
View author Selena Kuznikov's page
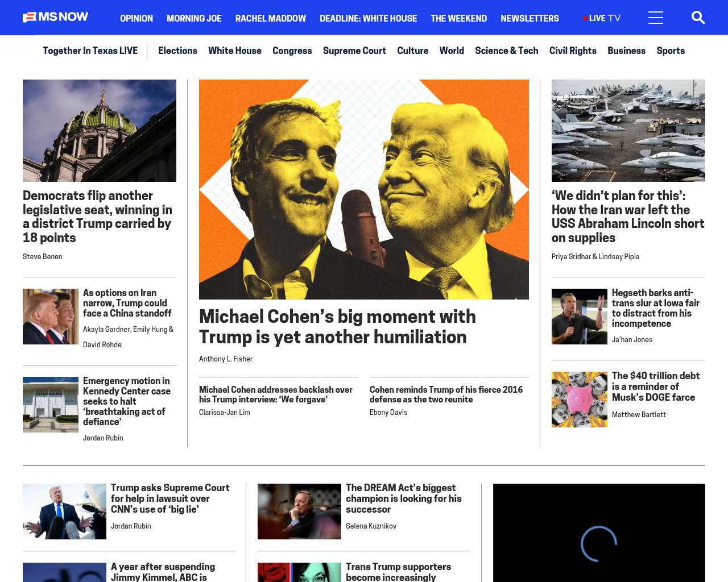point(371,526)
